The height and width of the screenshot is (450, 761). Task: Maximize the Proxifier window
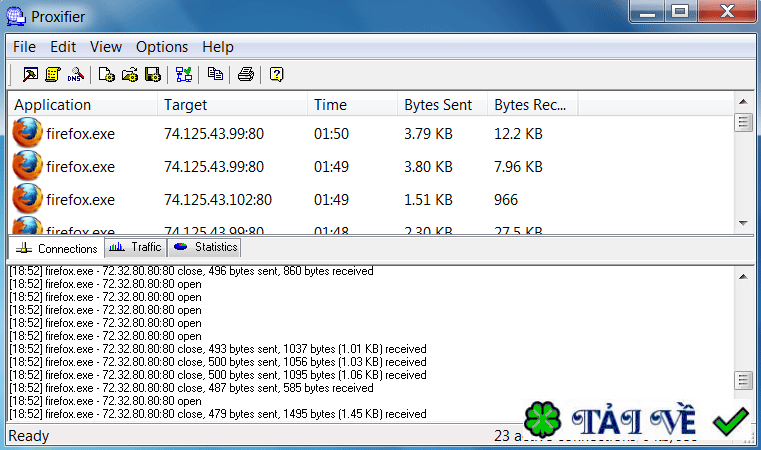pyautogui.click(x=680, y=12)
